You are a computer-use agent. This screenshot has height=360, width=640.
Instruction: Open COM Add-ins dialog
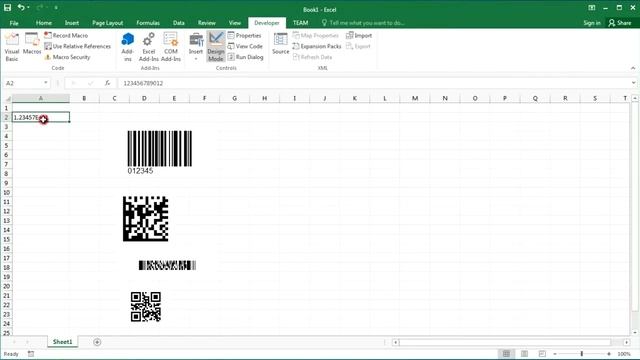171,47
